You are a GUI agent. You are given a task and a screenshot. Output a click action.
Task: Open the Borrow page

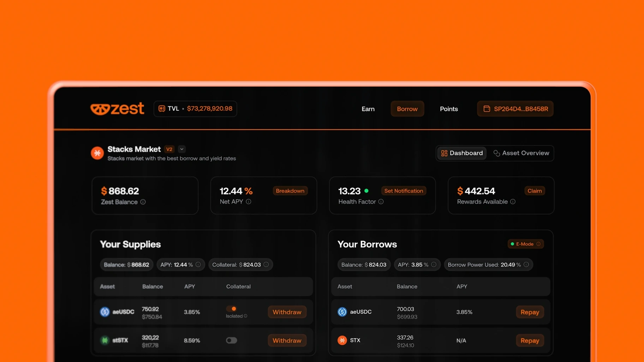407,109
